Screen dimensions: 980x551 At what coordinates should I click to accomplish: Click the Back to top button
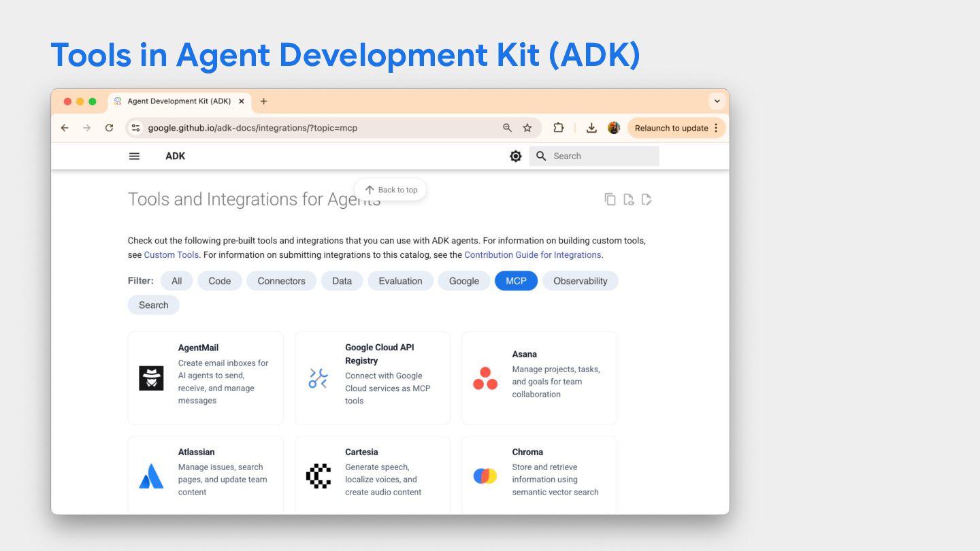391,190
